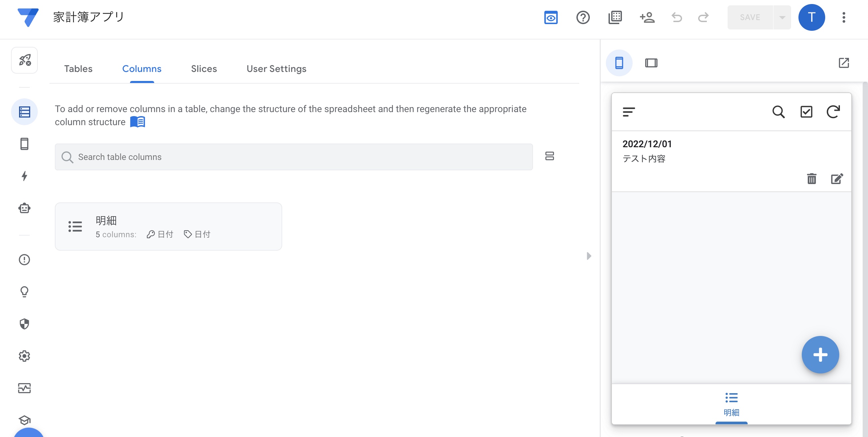This screenshot has width=868, height=437.
Task: Open the Slices tab
Action: pos(204,69)
